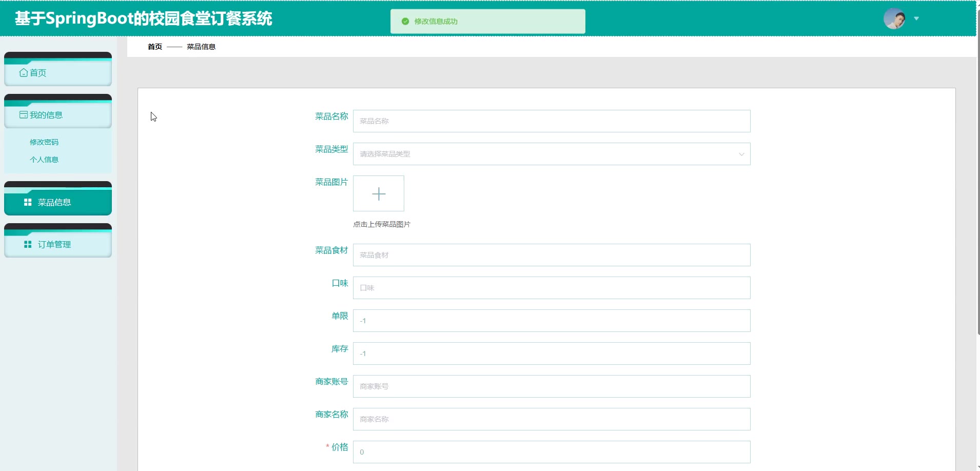Open the 请选择菜品类型 select box
The image size is (980, 471).
pyautogui.click(x=552, y=154)
